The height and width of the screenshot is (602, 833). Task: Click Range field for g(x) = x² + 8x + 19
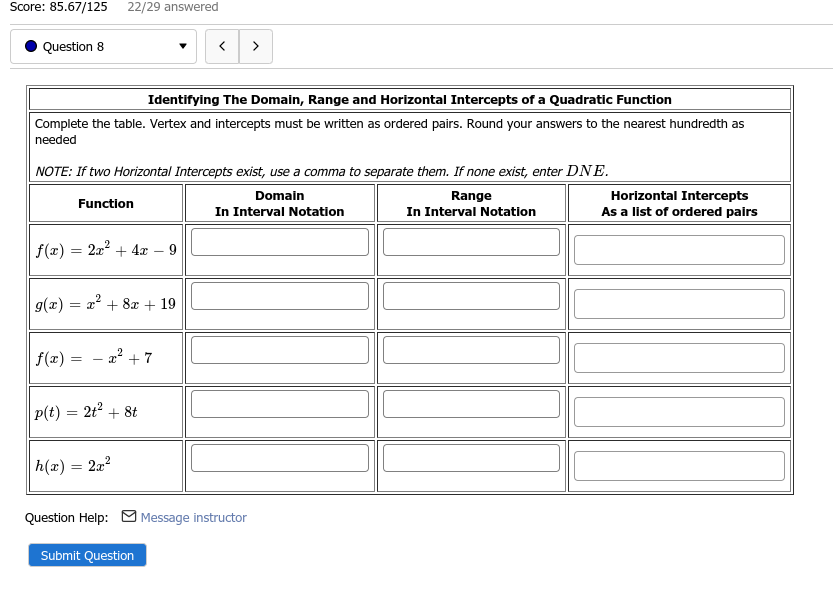tap(471, 296)
